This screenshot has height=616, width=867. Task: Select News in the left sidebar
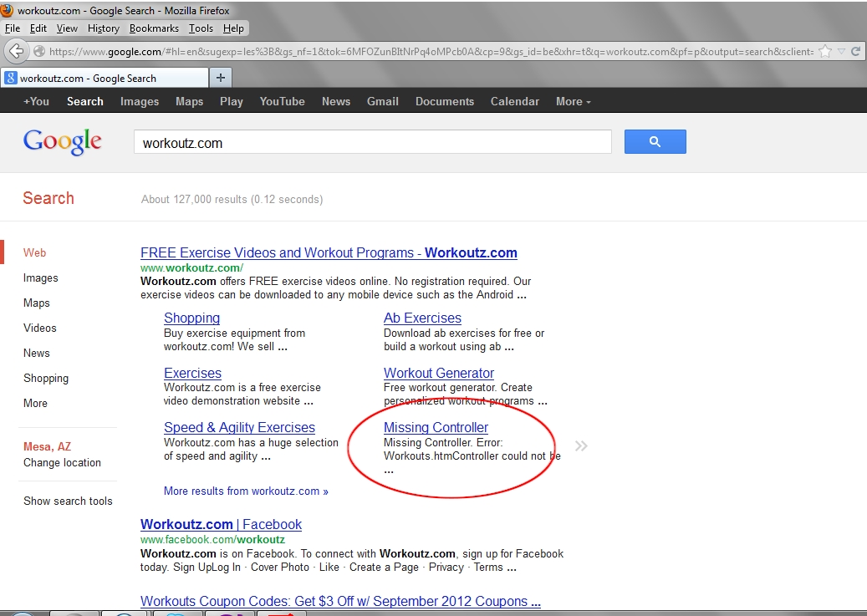37,353
